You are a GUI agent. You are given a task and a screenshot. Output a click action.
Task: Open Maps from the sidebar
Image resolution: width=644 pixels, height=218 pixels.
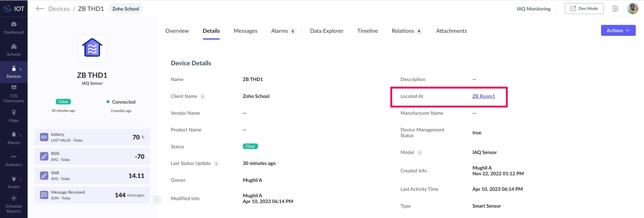(x=14, y=116)
